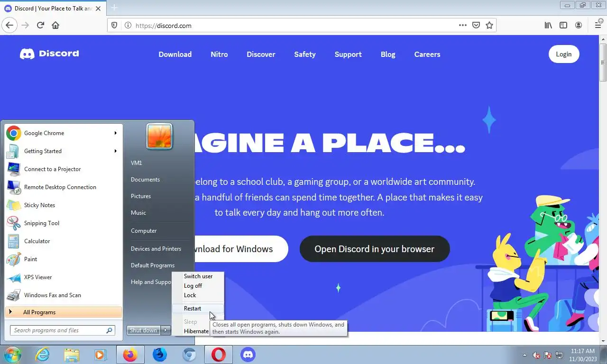This screenshot has width=607, height=364.
Task: Open the Firefox hamburger menu
Action: [x=598, y=25]
